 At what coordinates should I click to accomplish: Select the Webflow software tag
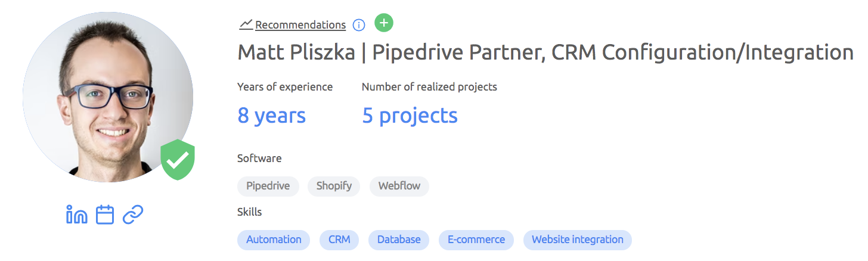tap(399, 186)
